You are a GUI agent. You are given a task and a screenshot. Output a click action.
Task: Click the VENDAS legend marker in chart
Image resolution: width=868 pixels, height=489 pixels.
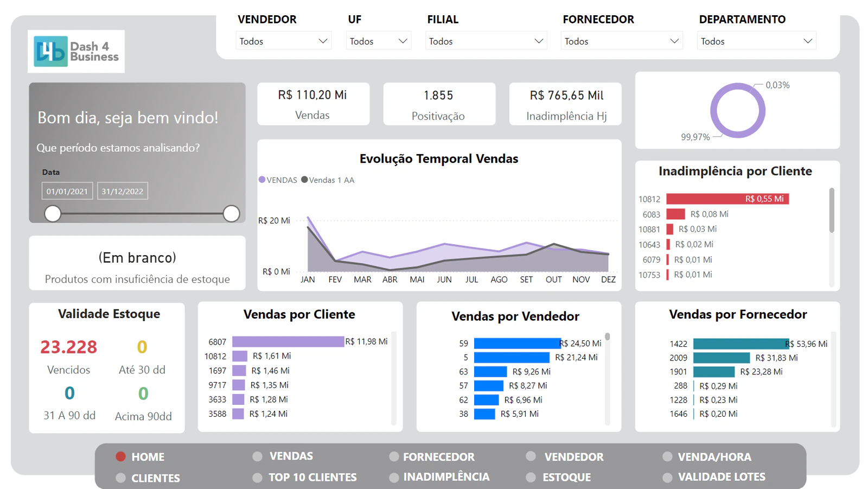pos(262,180)
